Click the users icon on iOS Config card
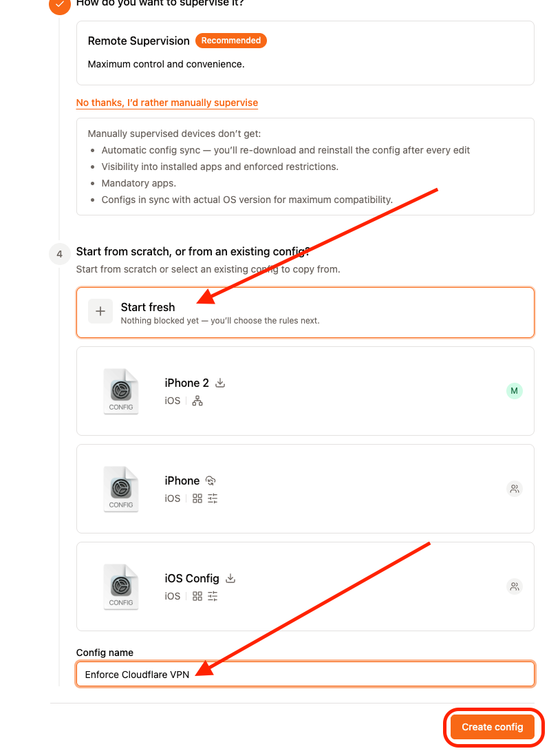The image size is (560, 751). point(515,586)
